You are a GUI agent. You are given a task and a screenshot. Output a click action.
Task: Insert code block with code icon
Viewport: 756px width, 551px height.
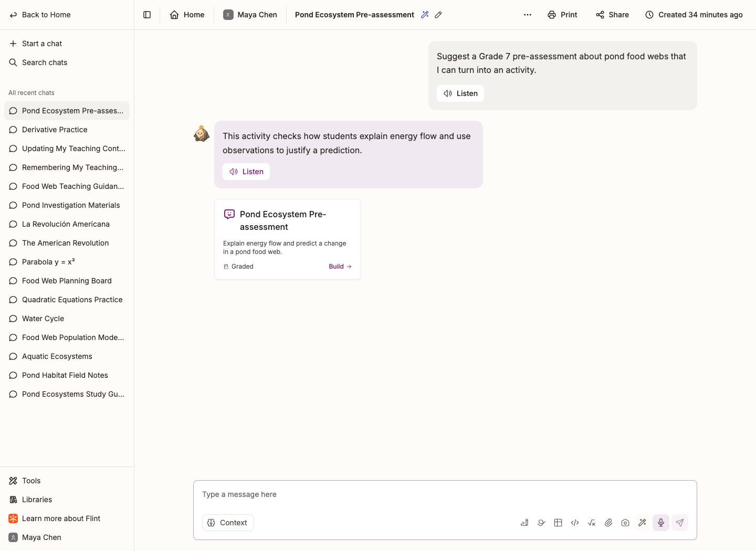[x=575, y=523]
